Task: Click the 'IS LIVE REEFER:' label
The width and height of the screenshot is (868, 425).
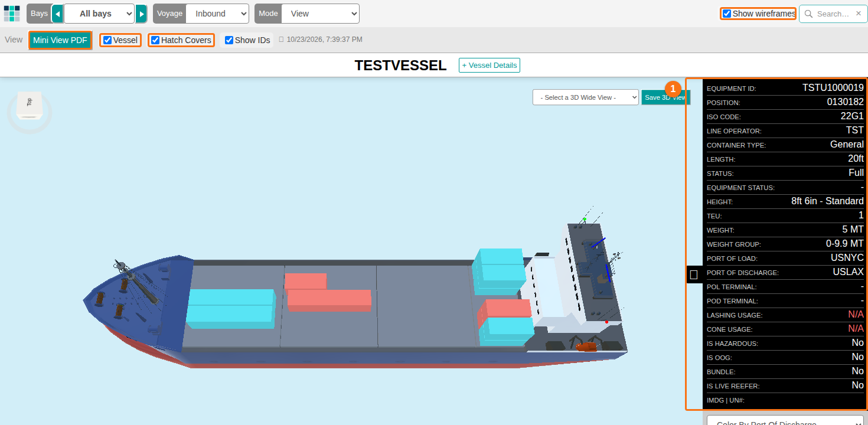Action: [x=733, y=387]
